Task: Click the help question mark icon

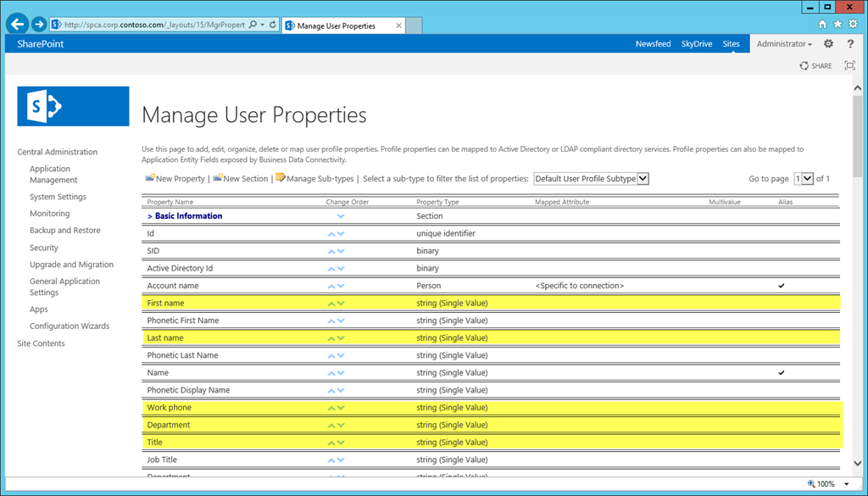Action: click(x=850, y=44)
